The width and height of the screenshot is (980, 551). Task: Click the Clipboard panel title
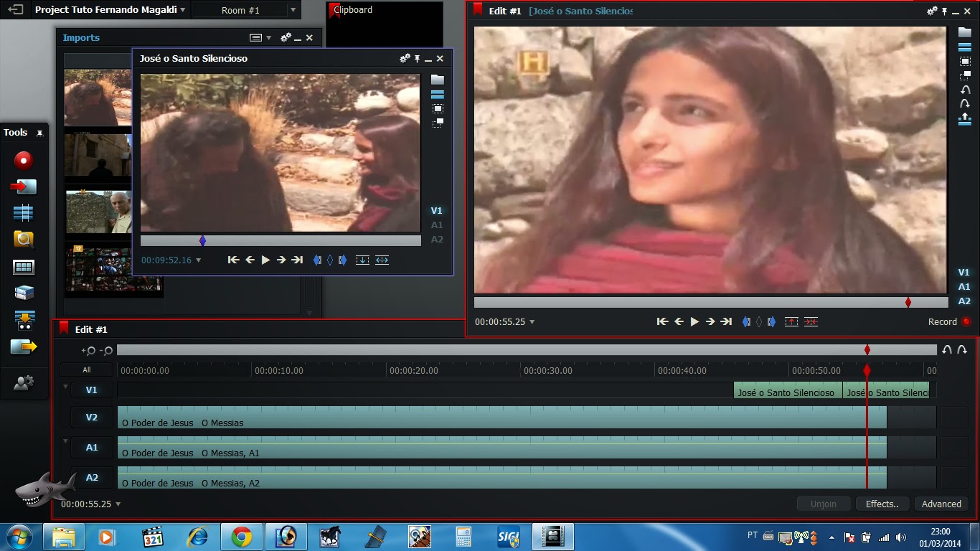click(x=353, y=10)
